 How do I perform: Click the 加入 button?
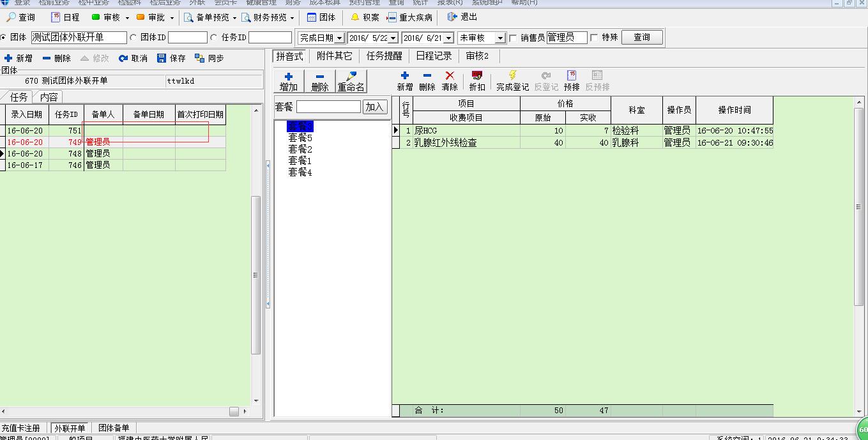[375, 107]
